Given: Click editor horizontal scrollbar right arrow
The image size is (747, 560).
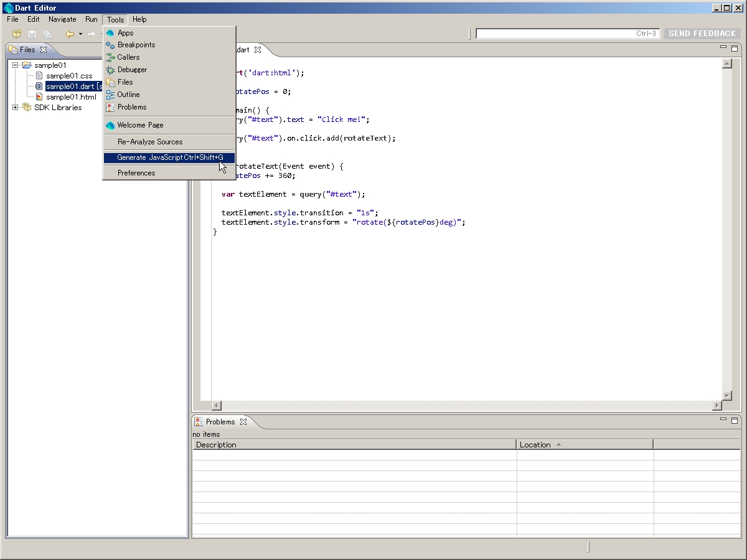Looking at the screenshot, I should coord(717,406).
